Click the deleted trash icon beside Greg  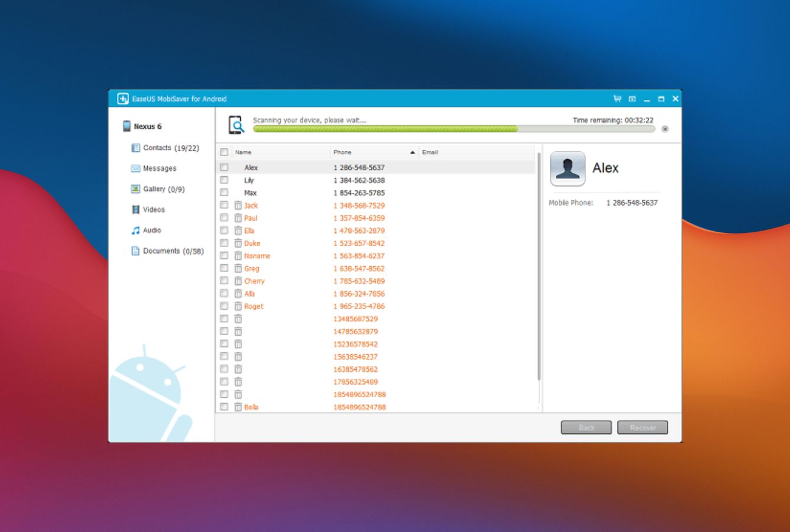click(x=238, y=268)
